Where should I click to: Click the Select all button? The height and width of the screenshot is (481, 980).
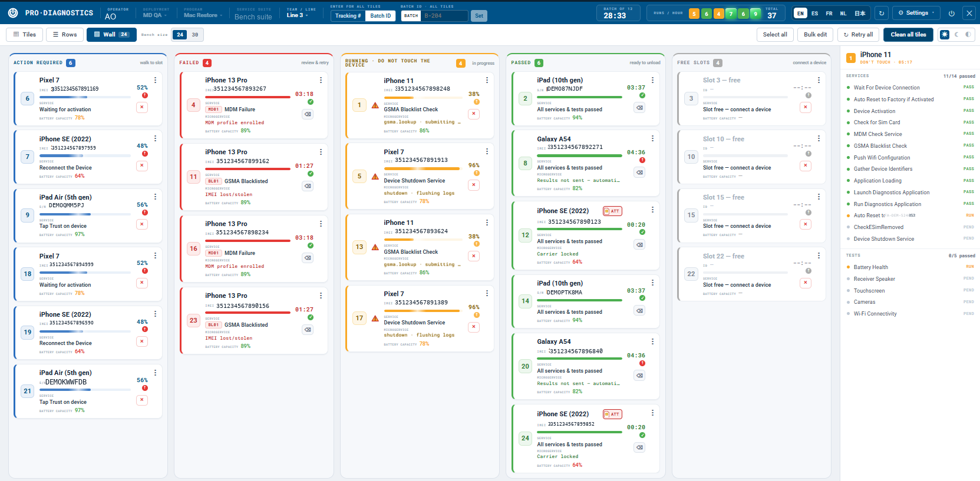click(775, 35)
